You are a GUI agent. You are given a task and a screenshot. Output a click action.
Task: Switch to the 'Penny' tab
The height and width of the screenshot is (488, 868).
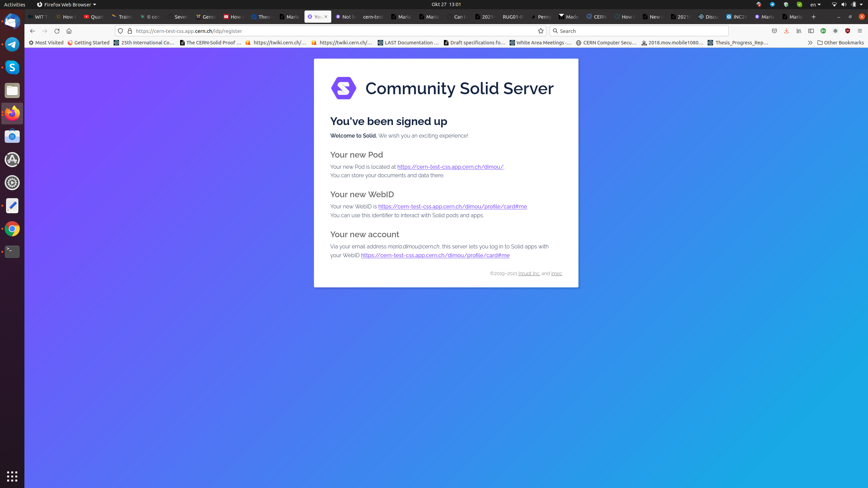[541, 17]
